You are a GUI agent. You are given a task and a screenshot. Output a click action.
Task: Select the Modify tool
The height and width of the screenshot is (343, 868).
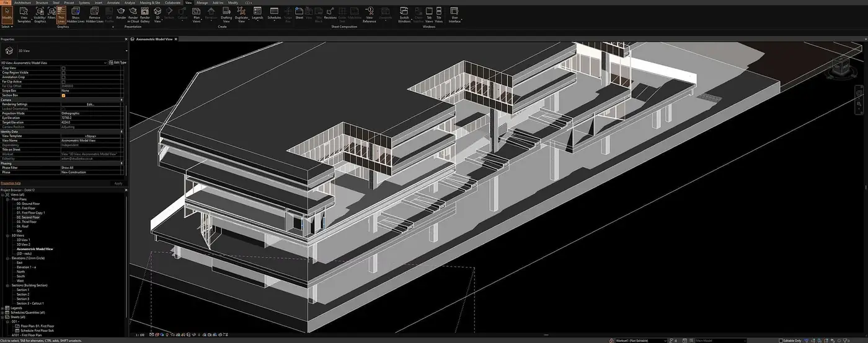click(7, 15)
